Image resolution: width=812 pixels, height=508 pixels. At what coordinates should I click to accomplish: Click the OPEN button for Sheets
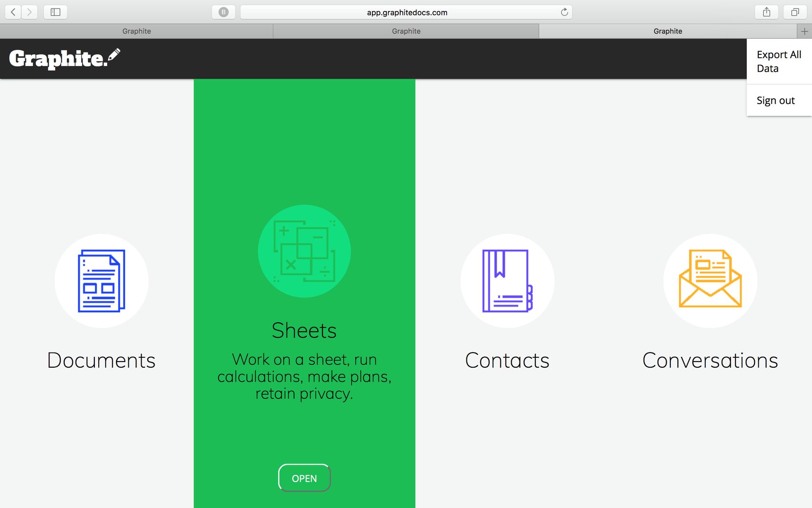point(304,478)
